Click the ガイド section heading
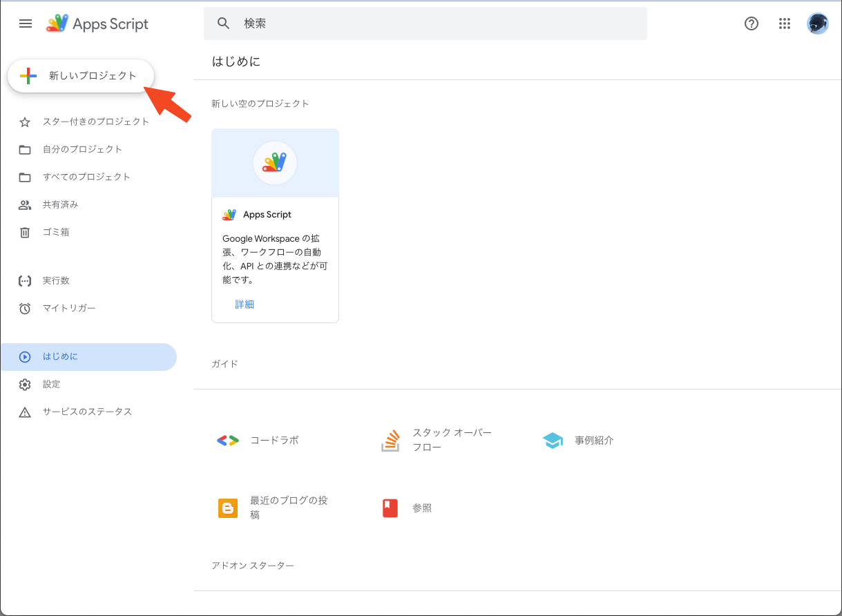The height and width of the screenshot is (616, 842). pos(224,363)
